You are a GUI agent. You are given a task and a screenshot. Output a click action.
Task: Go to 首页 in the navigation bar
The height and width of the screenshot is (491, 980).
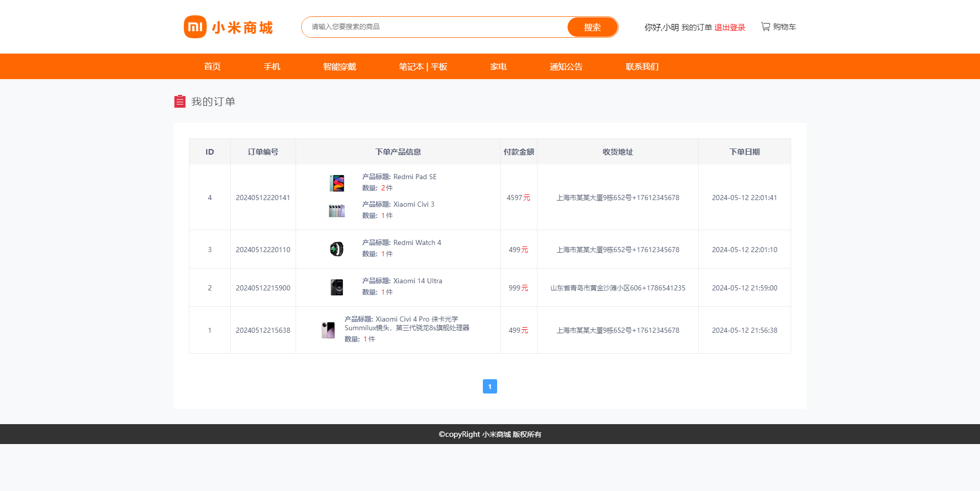[x=212, y=66]
